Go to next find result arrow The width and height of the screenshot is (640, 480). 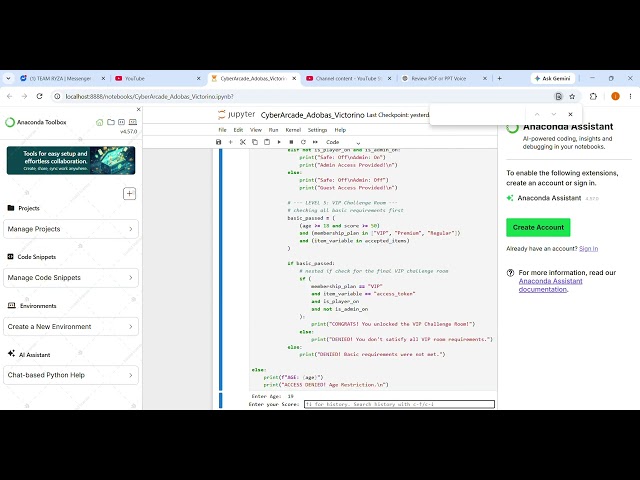(x=553, y=114)
